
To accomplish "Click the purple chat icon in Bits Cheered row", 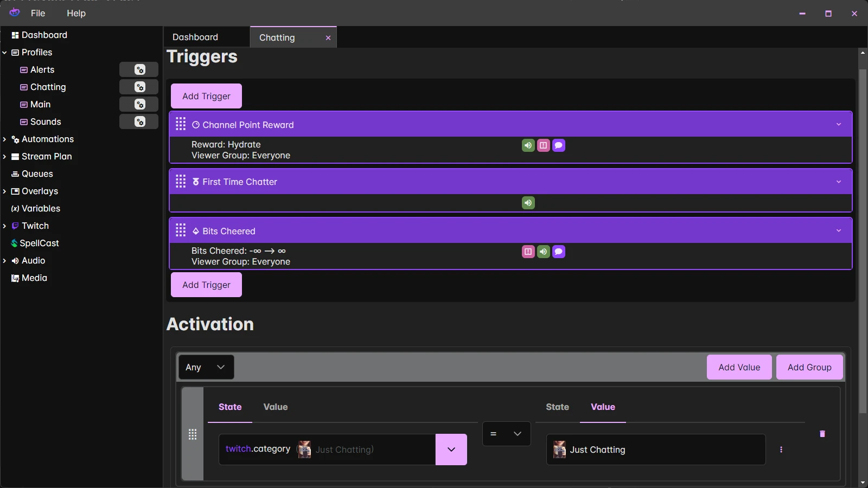I will click(559, 252).
